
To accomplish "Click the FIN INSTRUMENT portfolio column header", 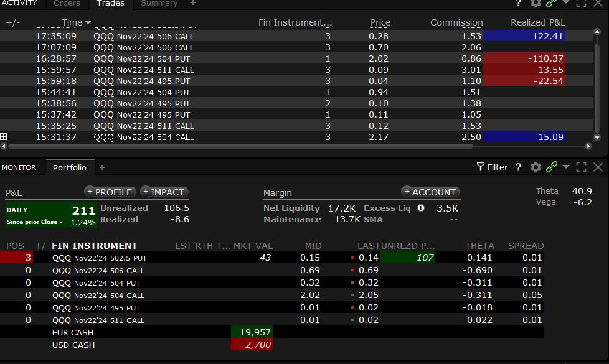I will pyautogui.click(x=95, y=246).
